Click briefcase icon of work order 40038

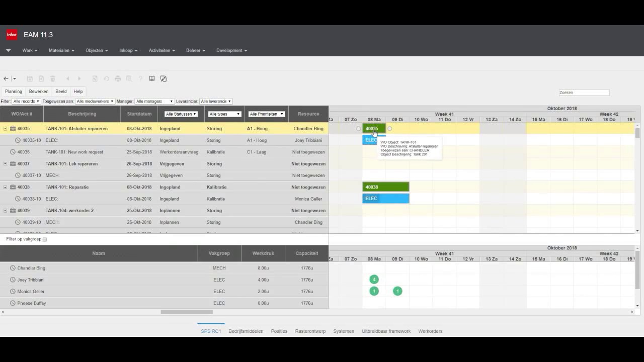(x=13, y=187)
